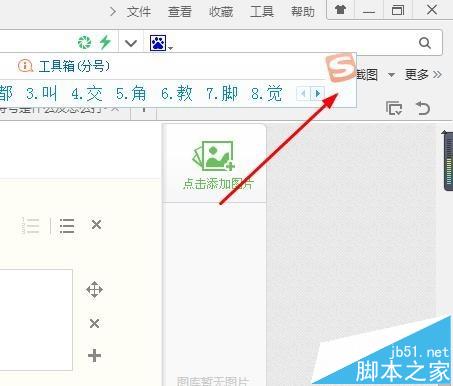Go to the next candidate page
Screen dimensions: 453x386
tap(317, 94)
